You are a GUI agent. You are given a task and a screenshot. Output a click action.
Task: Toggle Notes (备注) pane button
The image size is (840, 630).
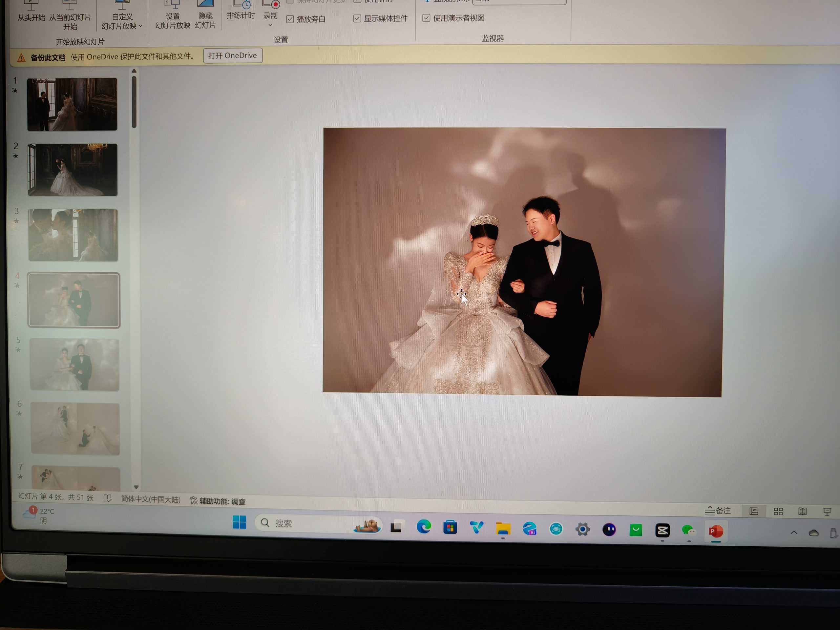click(718, 511)
